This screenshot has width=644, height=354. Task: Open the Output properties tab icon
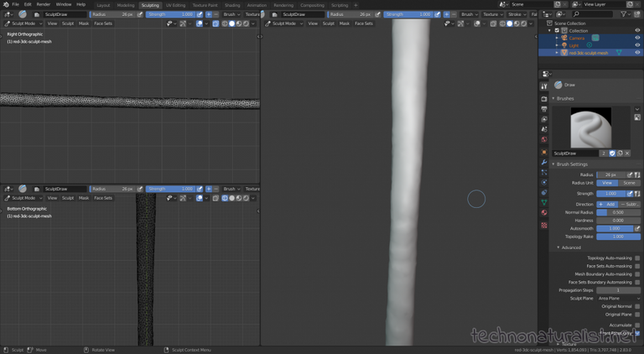click(544, 109)
